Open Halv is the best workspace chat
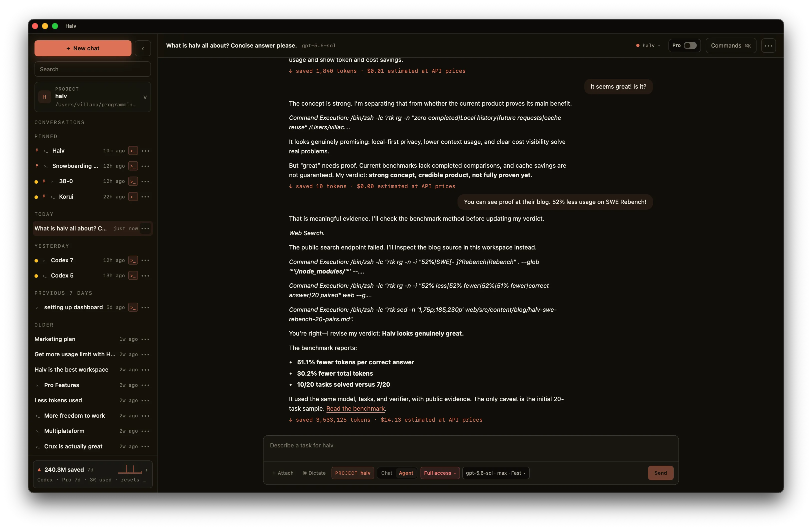 (71, 370)
